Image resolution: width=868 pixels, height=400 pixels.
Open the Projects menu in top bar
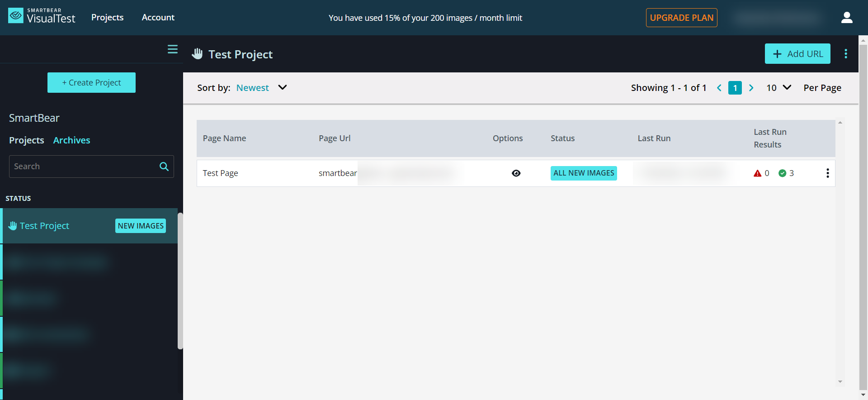(x=107, y=17)
